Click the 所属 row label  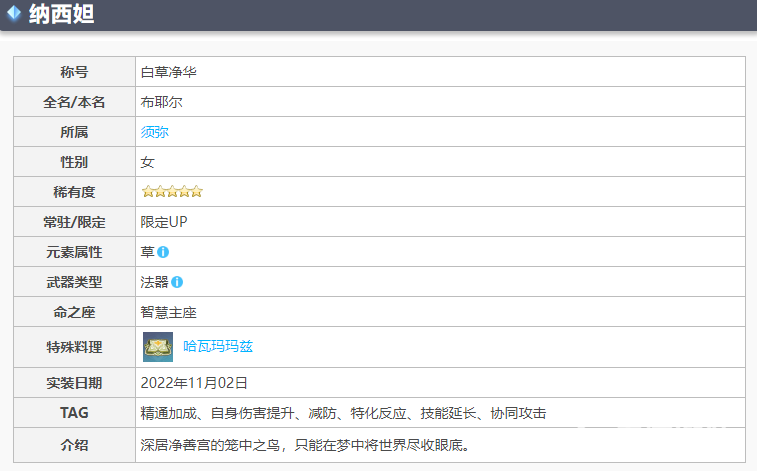[x=74, y=132]
